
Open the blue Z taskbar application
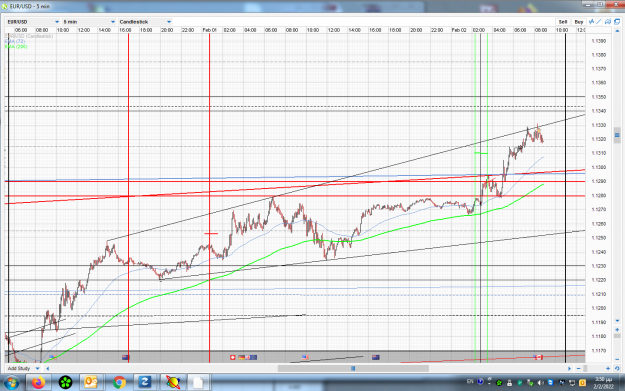coord(145,383)
